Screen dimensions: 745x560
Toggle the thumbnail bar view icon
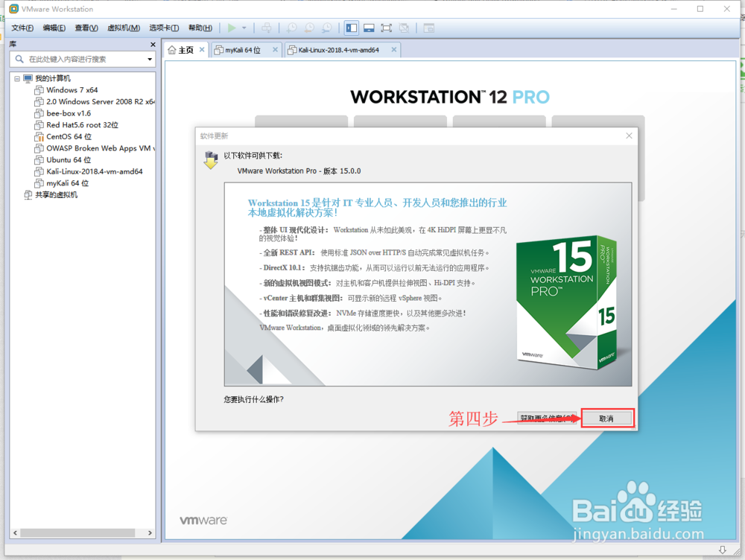click(x=370, y=28)
